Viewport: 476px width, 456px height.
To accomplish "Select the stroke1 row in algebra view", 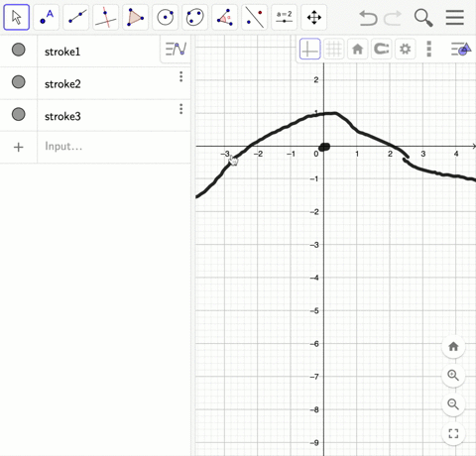I will 95,52.
